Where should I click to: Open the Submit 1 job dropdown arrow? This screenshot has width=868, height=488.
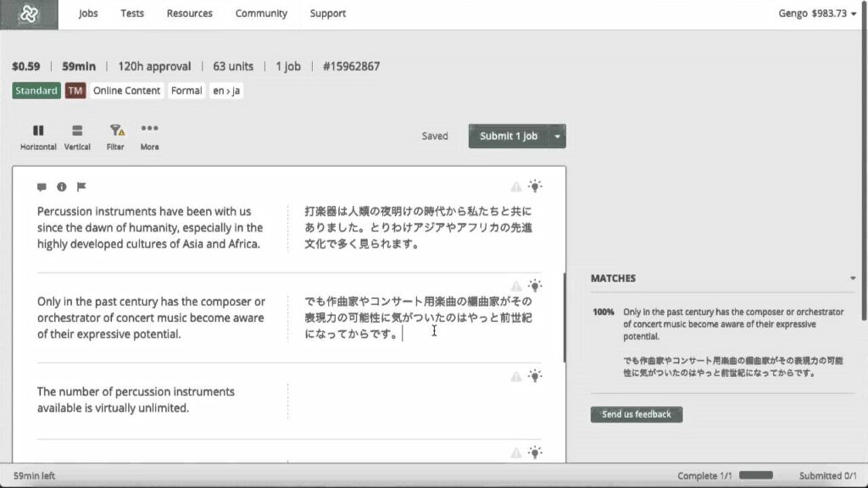point(557,136)
